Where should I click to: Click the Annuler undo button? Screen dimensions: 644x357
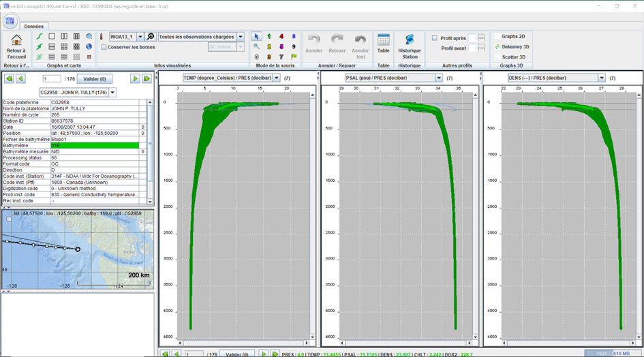click(313, 44)
